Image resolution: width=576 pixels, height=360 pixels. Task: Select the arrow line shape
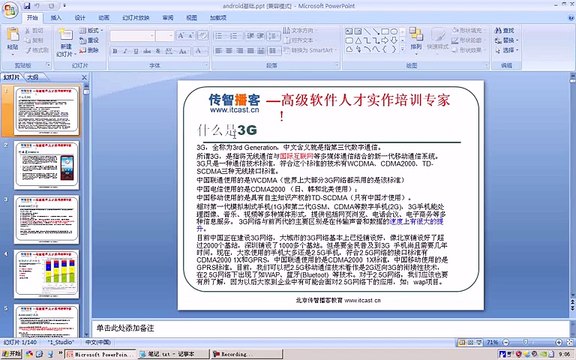click(x=376, y=31)
